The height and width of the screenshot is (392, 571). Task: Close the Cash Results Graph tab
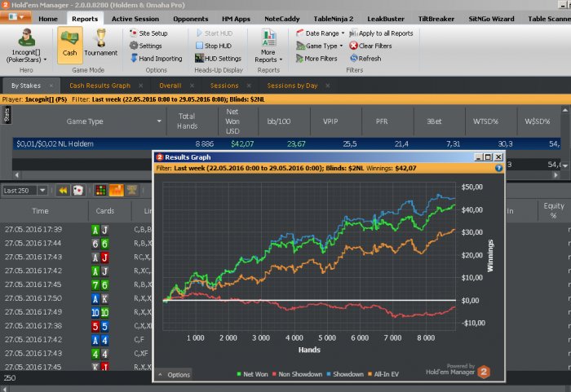coord(140,86)
